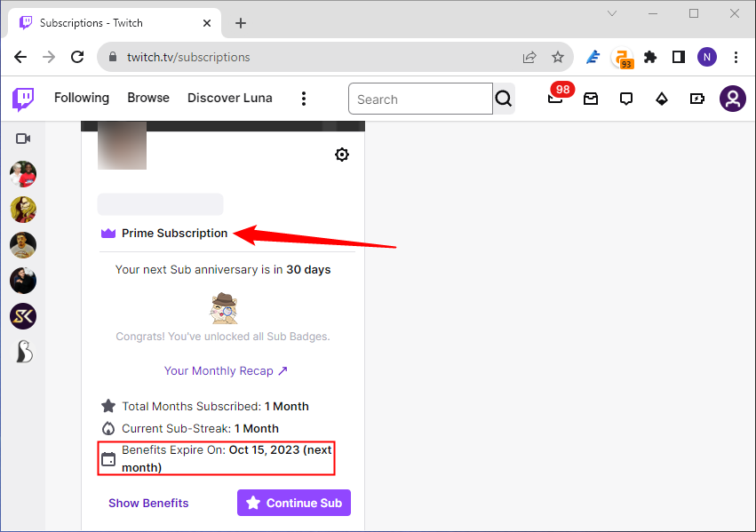
Task: Go forward in the browser
Action: point(49,58)
